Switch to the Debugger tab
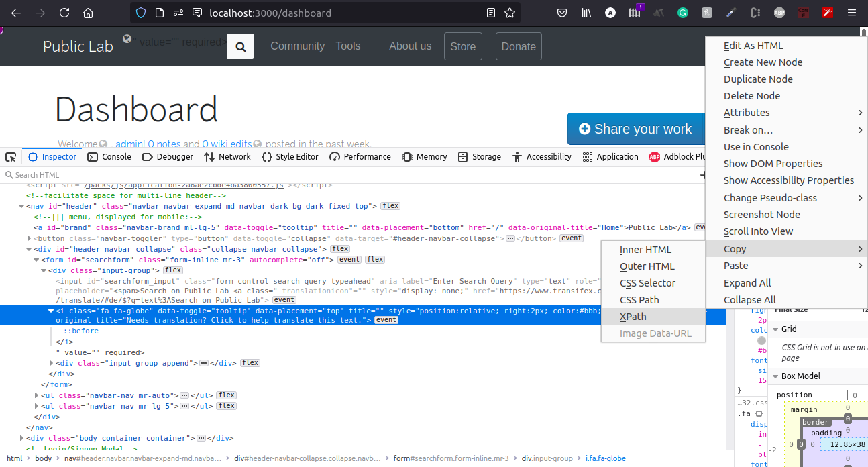Viewport: 868px width, 467px height. pos(168,157)
